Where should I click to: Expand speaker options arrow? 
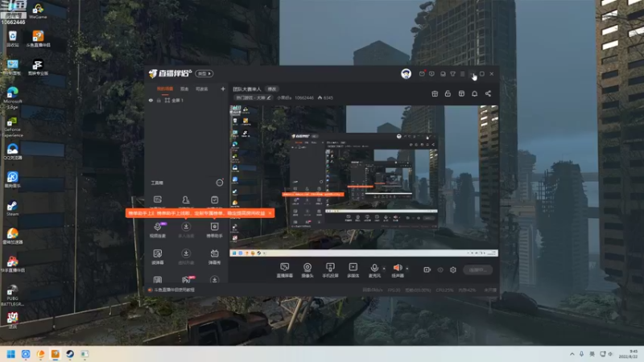[407, 269]
